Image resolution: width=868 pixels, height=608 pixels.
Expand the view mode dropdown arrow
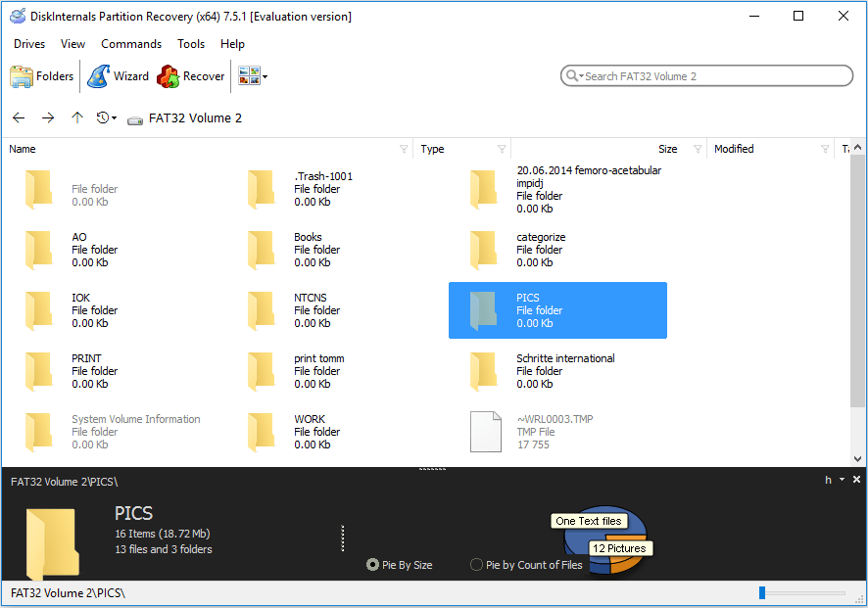pos(265,76)
